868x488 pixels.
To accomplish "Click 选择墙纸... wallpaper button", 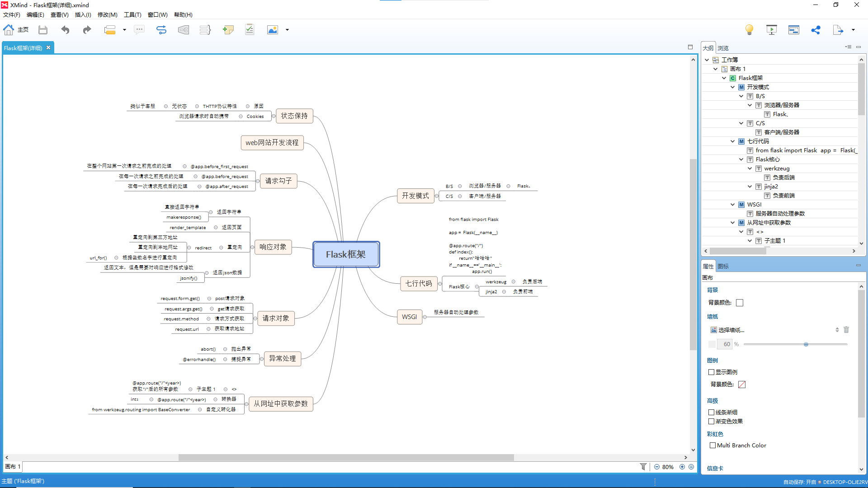I will point(731,330).
